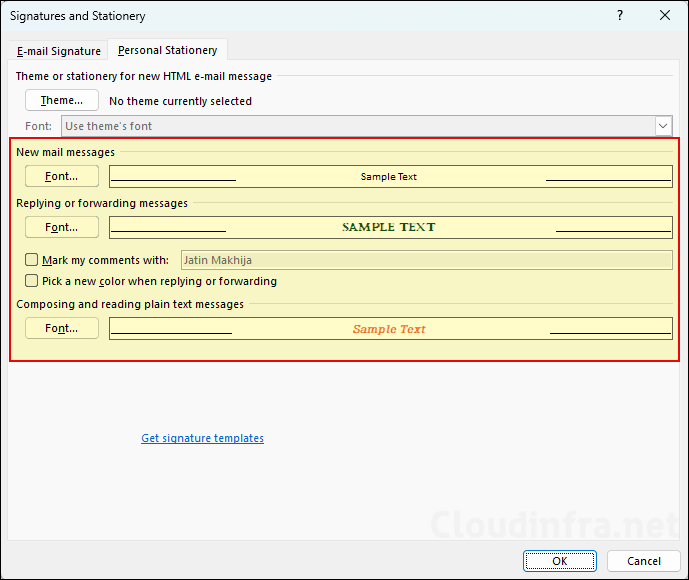Screen dimensions: 689x580
Task: Expand the theme Font dropdown arrow
Action: [x=663, y=126]
